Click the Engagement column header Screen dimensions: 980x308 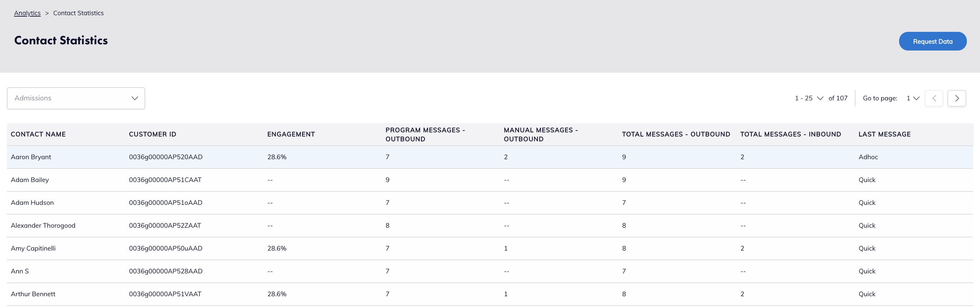click(291, 134)
